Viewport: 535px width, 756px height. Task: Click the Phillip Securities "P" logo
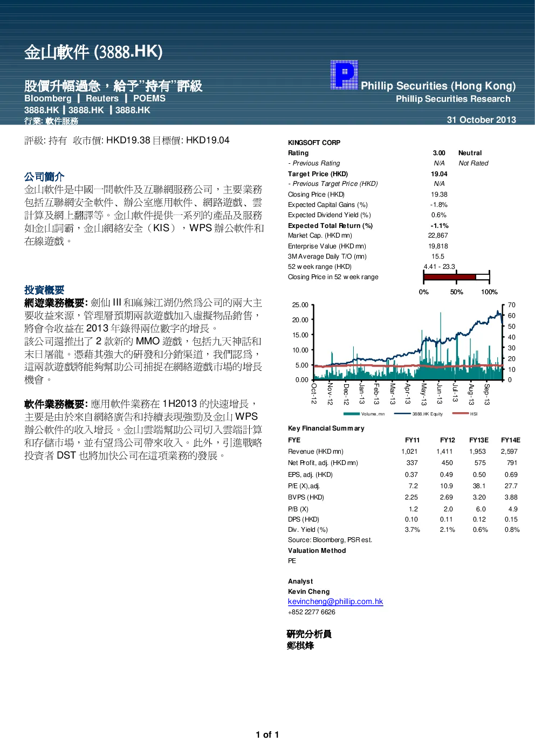344,75
